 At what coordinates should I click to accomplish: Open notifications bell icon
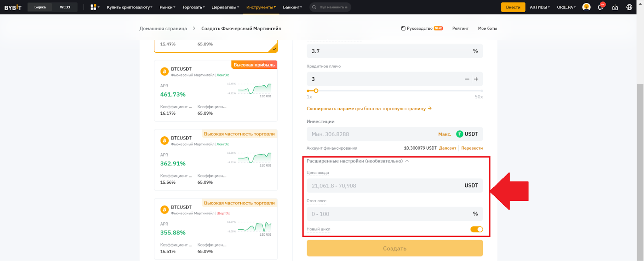pyautogui.click(x=600, y=7)
